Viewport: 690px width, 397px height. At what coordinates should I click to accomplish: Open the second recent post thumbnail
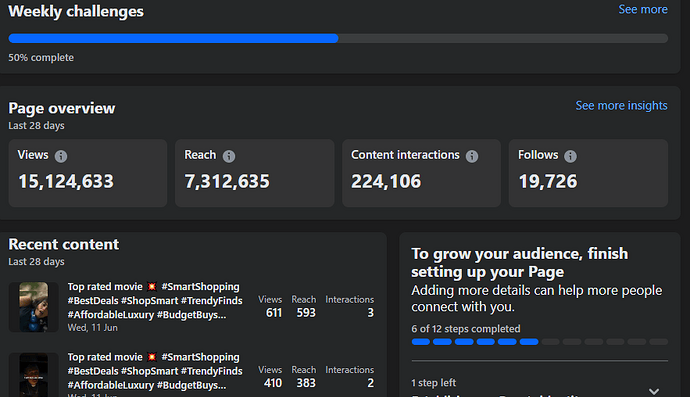(x=33, y=375)
